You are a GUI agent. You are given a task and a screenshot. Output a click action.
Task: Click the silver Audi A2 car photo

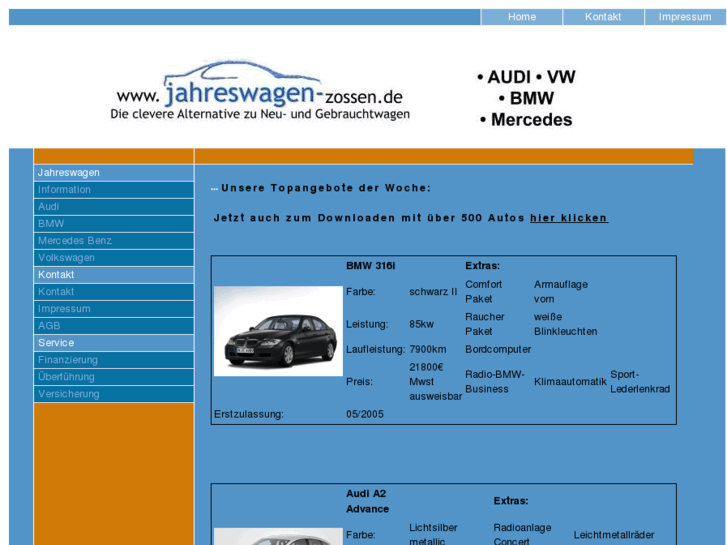pyautogui.click(x=278, y=537)
